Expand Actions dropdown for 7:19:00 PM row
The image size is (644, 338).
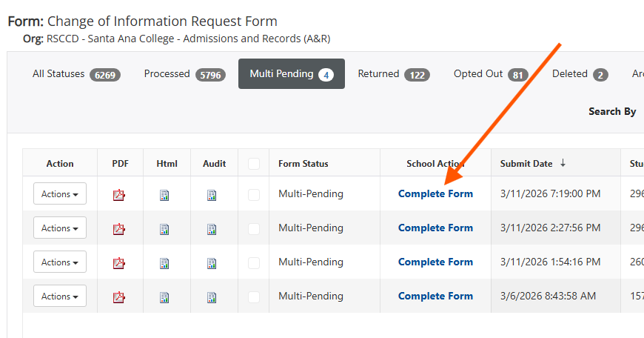[x=60, y=193]
